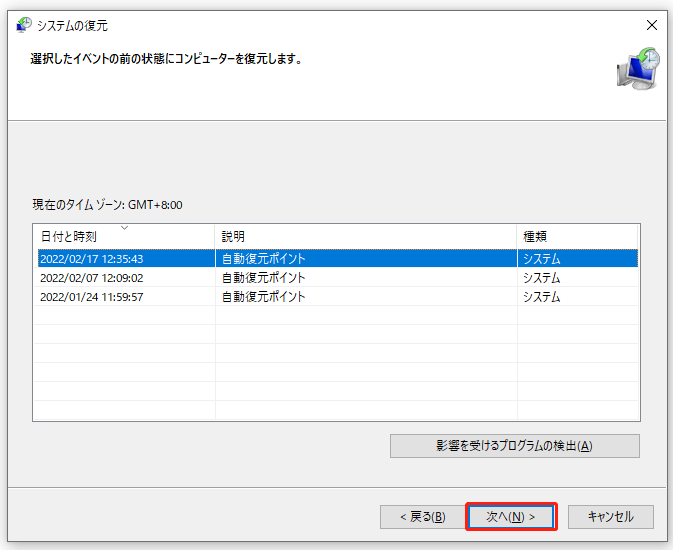
Task: Click システム in the 2022/02/07 row
Action: pos(542,278)
